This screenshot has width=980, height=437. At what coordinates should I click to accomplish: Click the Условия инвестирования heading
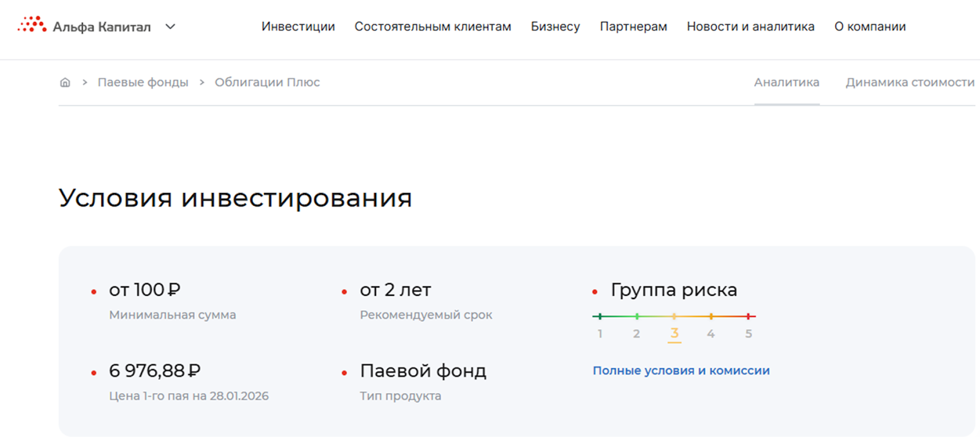235,198
